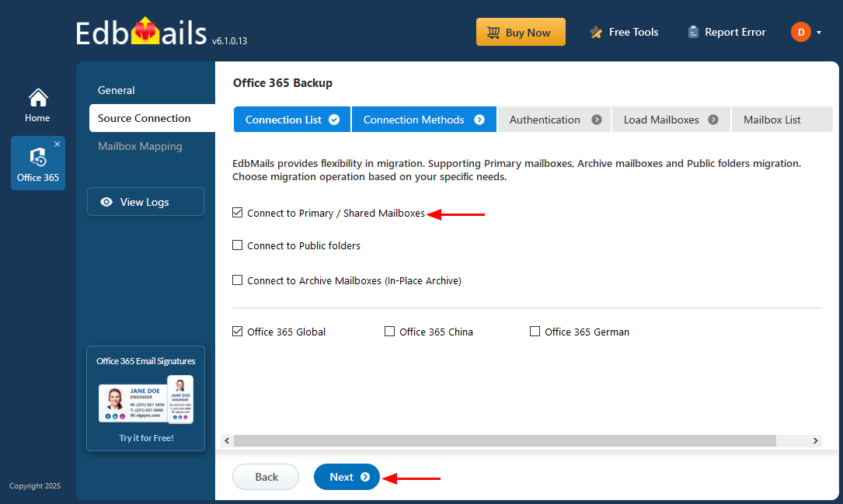
Task: Enable Connect to Public folders checkbox
Action: point(237,245)
